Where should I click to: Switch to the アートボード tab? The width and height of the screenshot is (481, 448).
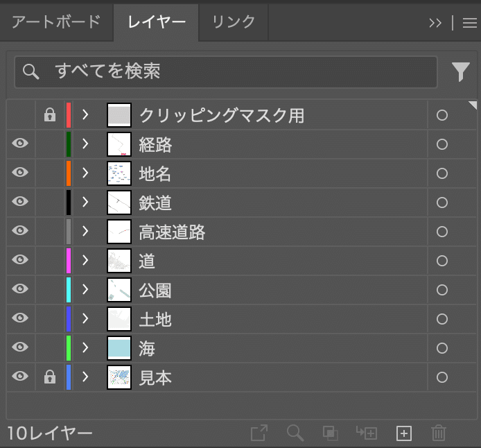point(56,22)
